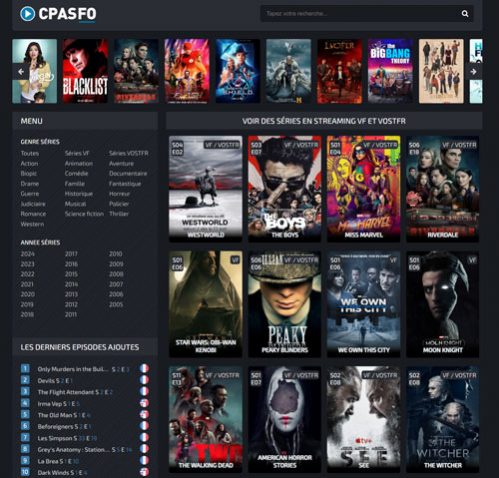Click the number 1 badge in episodes list

click(x=25, y=368)
